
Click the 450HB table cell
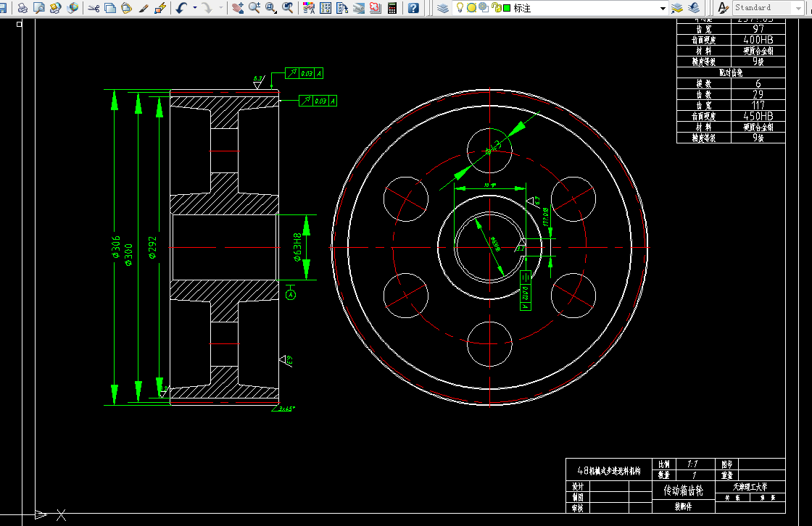coord(758,116)
